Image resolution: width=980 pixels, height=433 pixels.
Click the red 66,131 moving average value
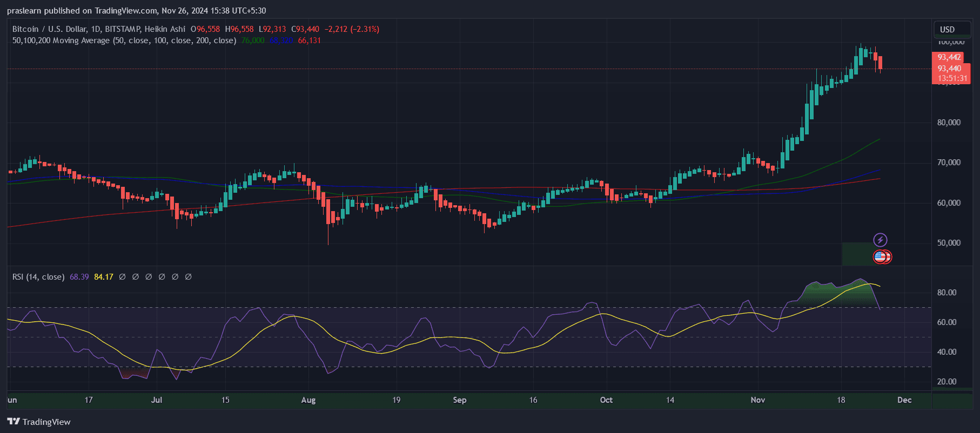point(310,40)
